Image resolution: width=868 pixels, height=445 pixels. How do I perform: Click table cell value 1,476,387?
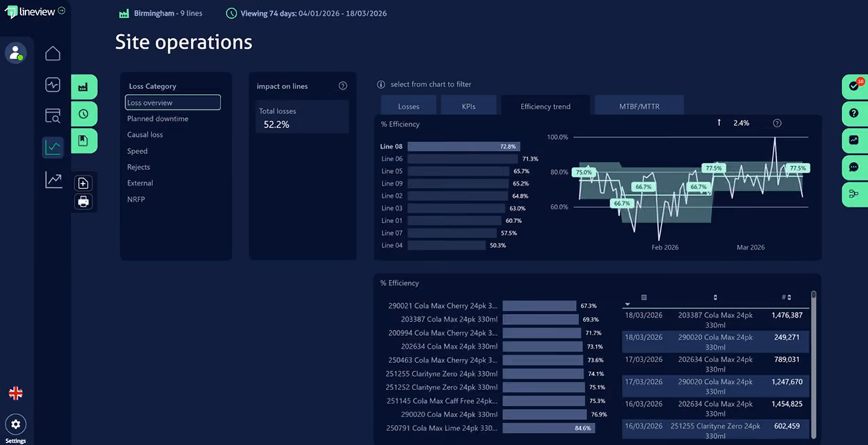pos(787,315)
